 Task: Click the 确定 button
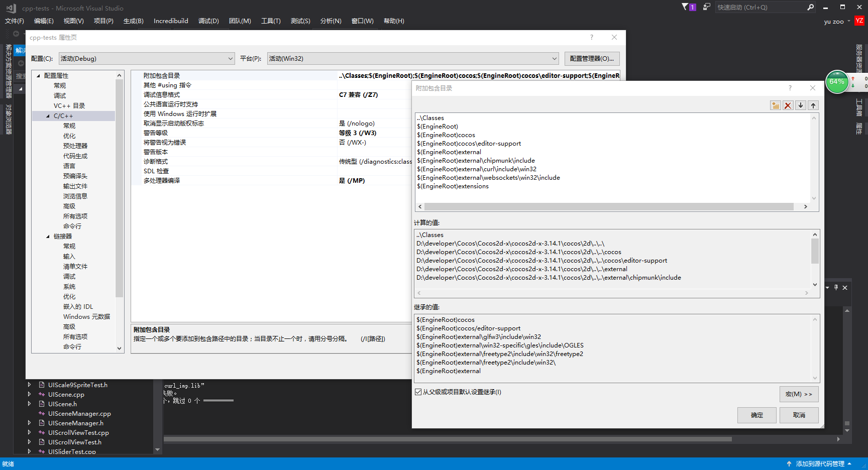tap(757, 415)
